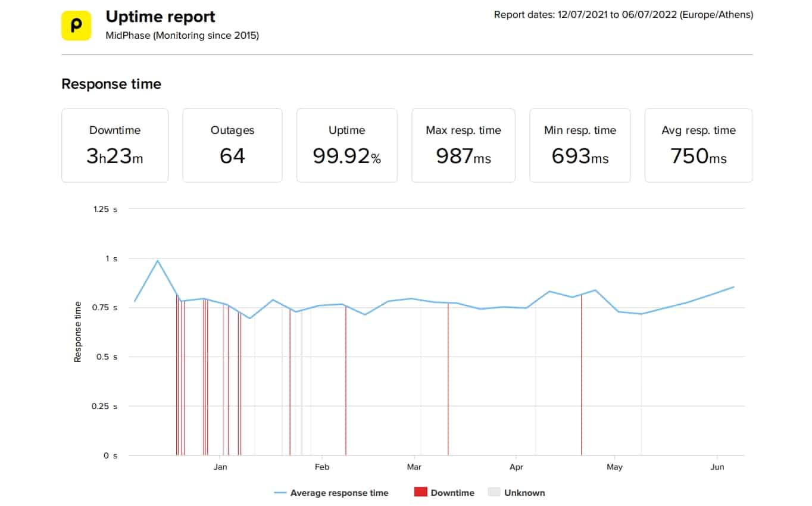
Task: Click the Response time section heading
Action: click(111, 84)
